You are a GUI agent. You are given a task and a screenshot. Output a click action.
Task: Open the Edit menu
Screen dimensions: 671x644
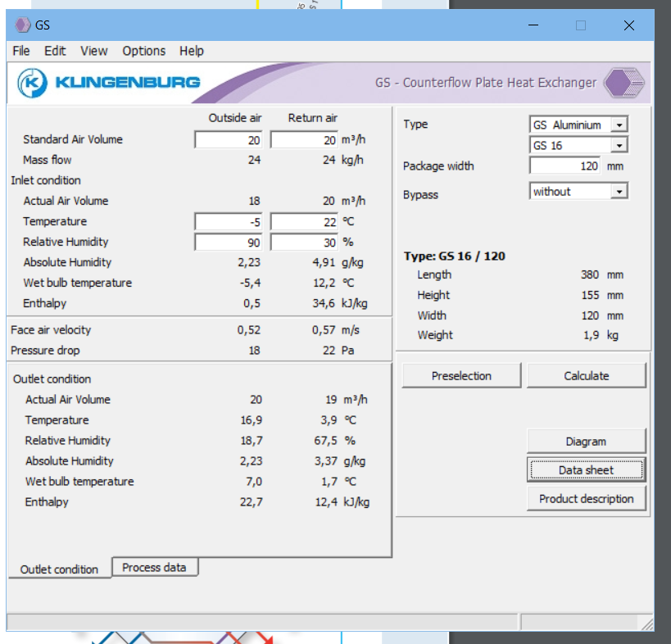coord(55,51)
